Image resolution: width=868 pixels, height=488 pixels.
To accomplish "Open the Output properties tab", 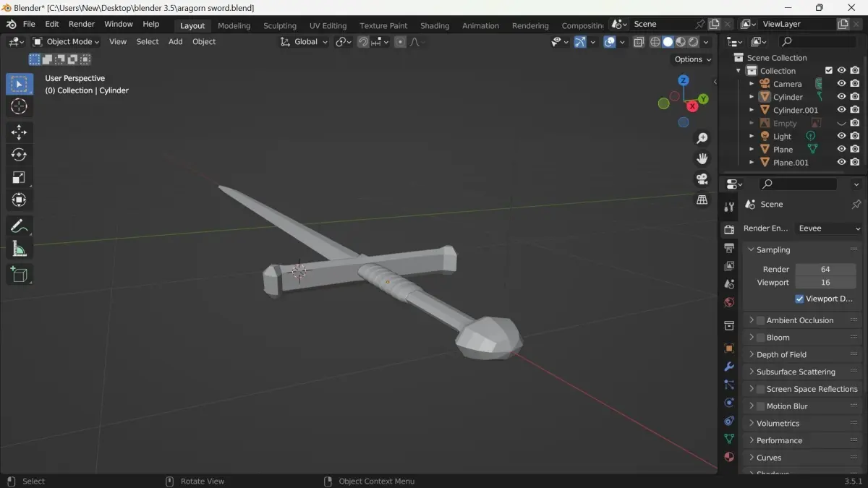I will (x=729, y=248).
